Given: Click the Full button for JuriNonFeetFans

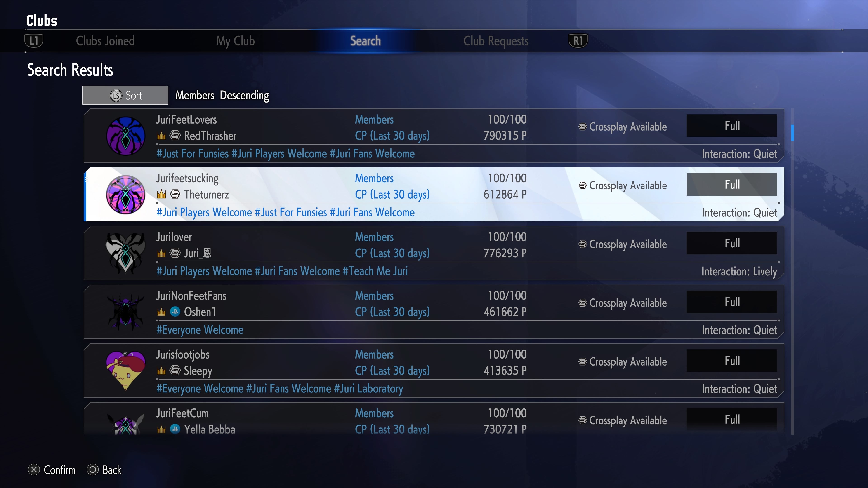Looking at the screenshot, I should [732, 302].
